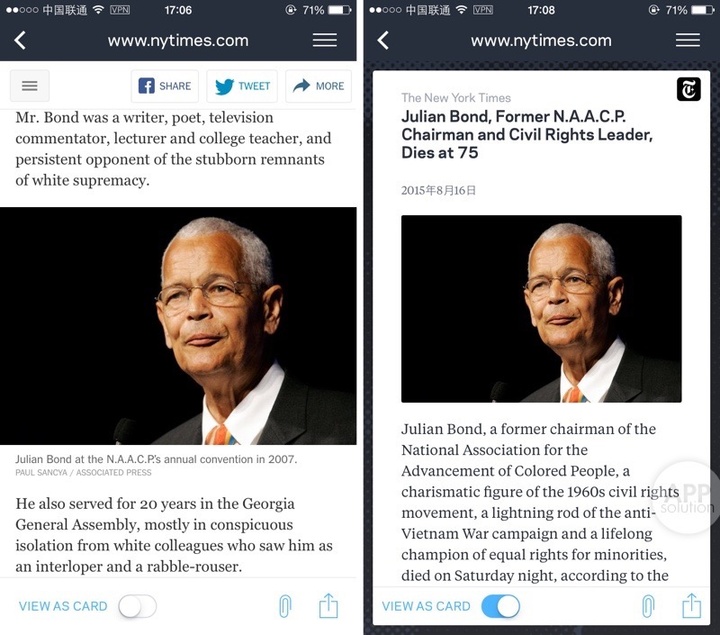The width and height of the screenshot is (720, 635).
Task: Open the large Julian Bond photo
Action: [178, 326]
